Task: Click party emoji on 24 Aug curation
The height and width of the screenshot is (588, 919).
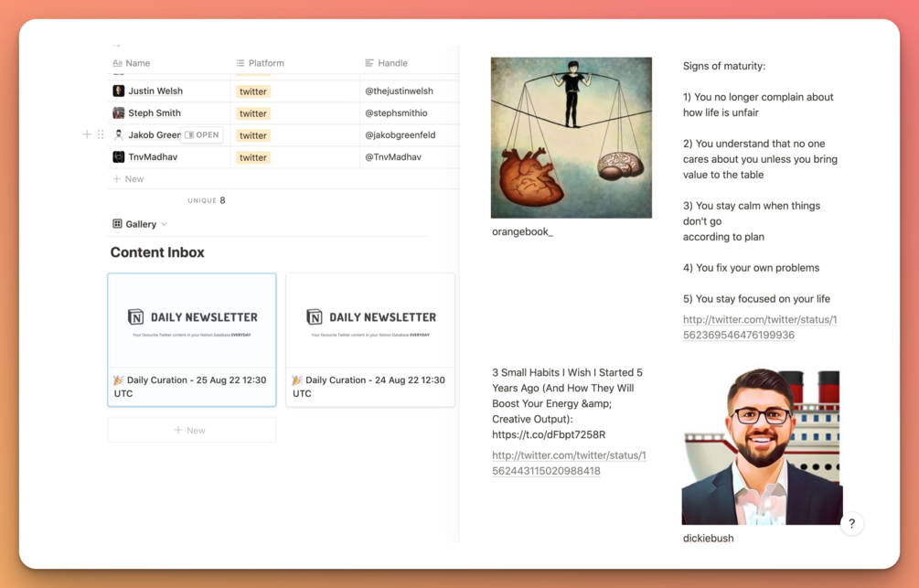Action: (x=297, y=380)
